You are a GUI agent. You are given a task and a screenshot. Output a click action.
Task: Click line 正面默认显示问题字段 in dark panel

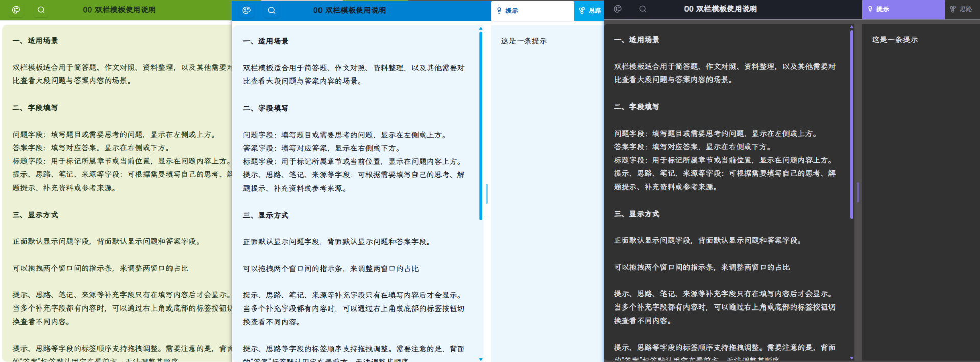(x=709, y=241)
